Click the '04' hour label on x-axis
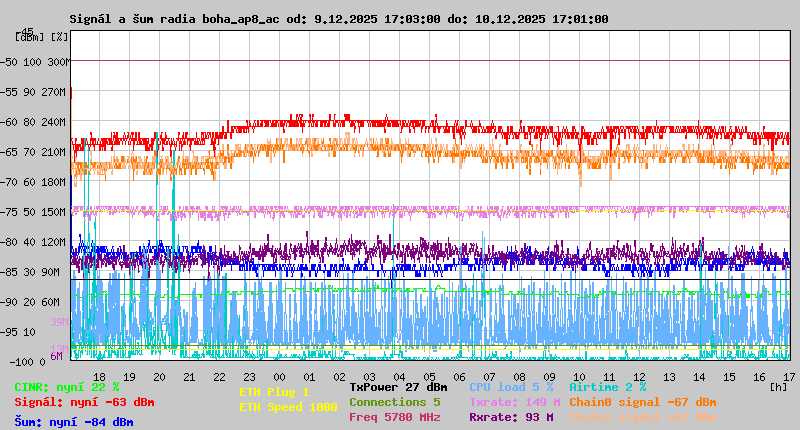The image size is (800, 430). click(399, 377)
